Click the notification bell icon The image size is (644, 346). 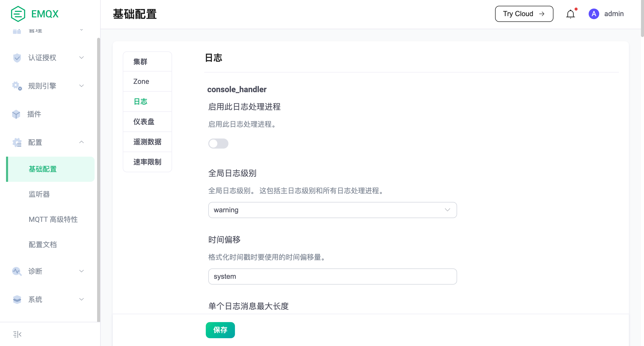[570, 14]
